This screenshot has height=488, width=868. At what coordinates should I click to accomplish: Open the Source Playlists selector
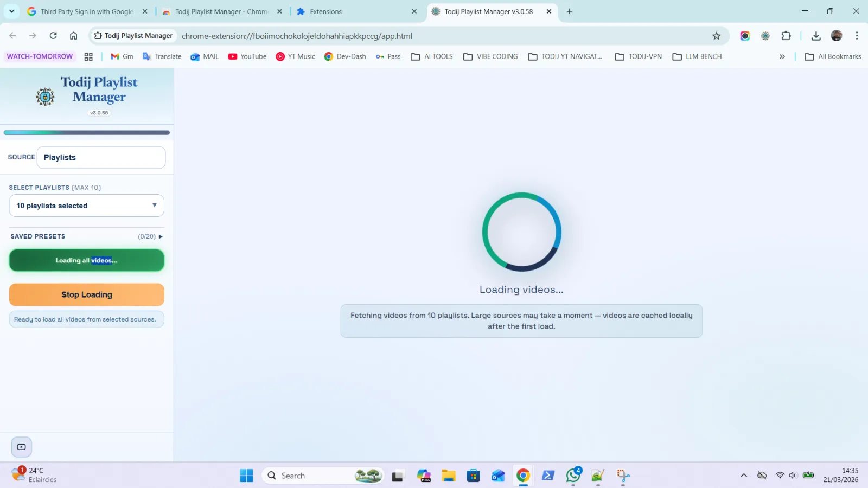[x=101, y=157]
